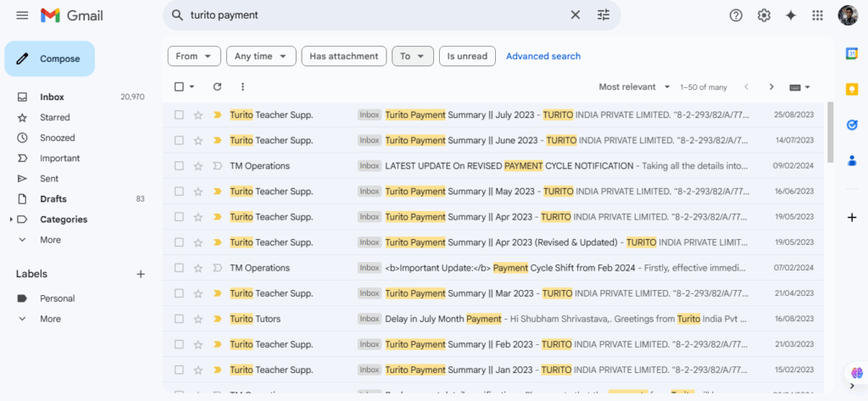868x401 pixels.
Task: Toggle the Is unread filter chip
Action: coord(467,56)
